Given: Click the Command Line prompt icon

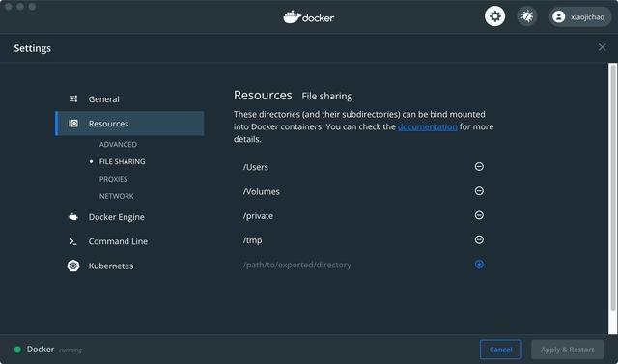Looking at the screenshot, I should [x=73, y=241].
